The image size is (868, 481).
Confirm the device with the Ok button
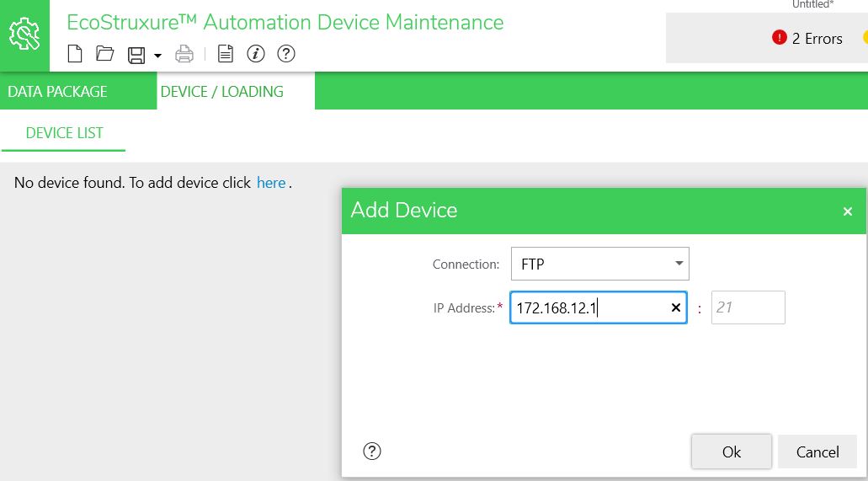click(732, 452)
